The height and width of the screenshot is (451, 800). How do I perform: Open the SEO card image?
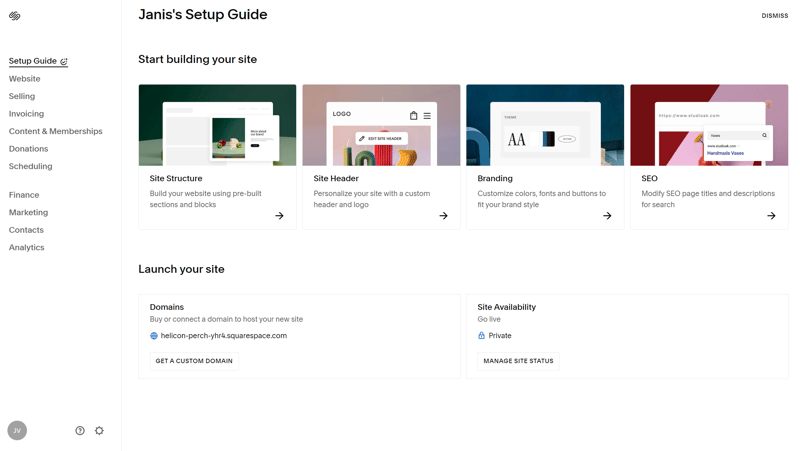tap(709, 125)
